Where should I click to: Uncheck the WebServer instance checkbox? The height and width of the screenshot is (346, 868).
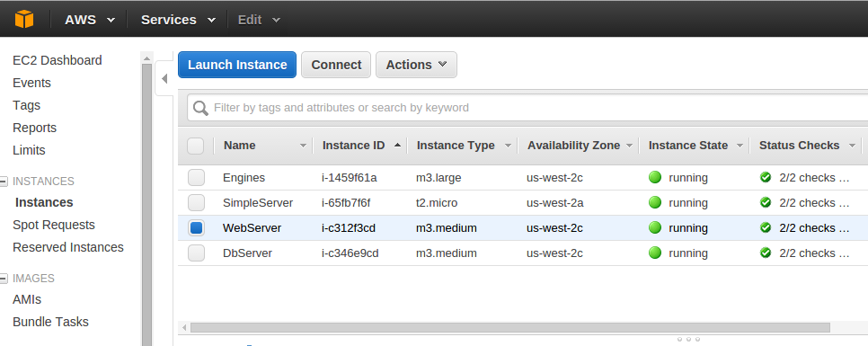point(196,227)
